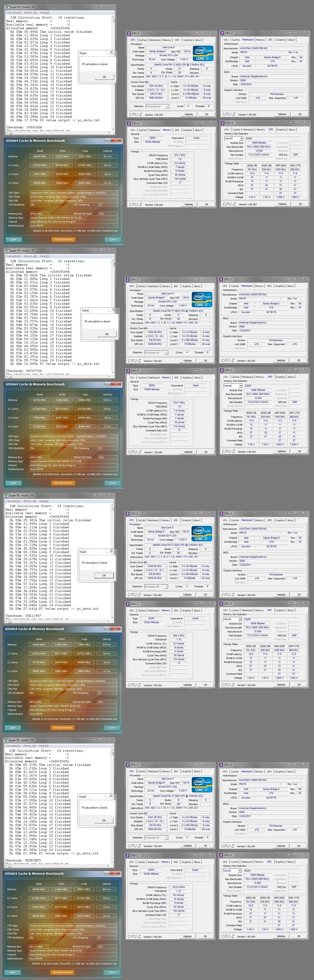The width and height of the screenshot is (314, 980).
Task: Click Core Speed value 4301.25 MHz in CPU-Z
Action: 156,86
